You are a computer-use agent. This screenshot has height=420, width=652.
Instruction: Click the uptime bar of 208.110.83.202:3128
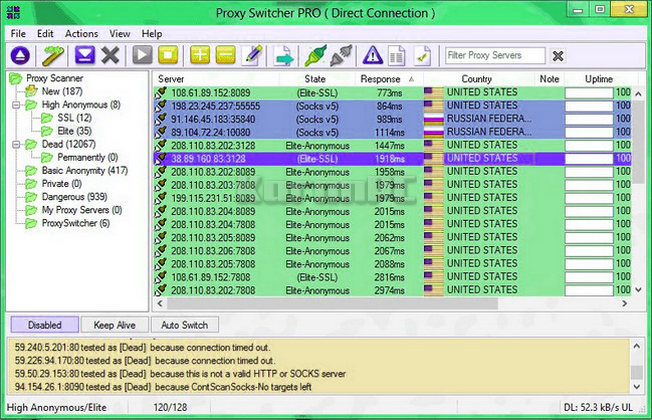click(x=589, y=146)
